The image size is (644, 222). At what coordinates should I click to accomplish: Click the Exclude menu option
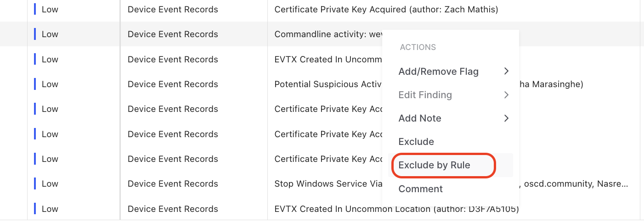click(416, 142)
